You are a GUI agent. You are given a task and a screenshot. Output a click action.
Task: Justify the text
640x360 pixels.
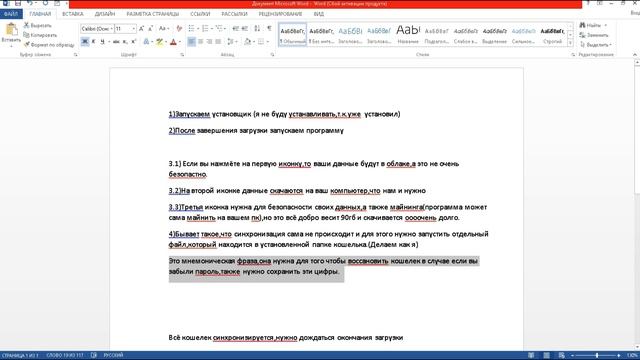click(x=218, y=42)
